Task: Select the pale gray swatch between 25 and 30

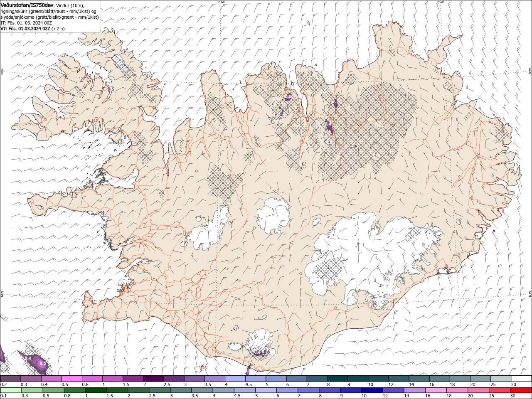Action: (x=501, y=379)
